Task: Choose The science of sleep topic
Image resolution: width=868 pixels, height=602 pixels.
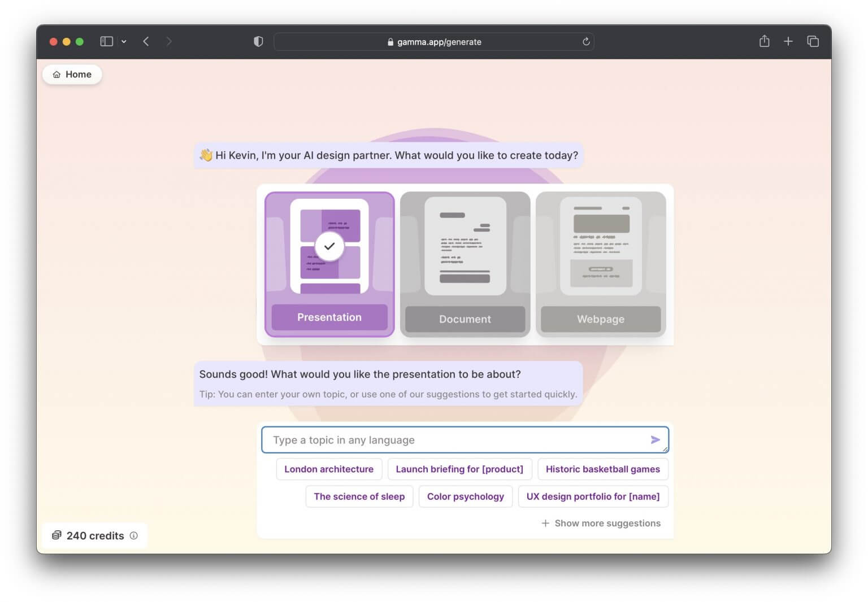Action: [359, 496]
